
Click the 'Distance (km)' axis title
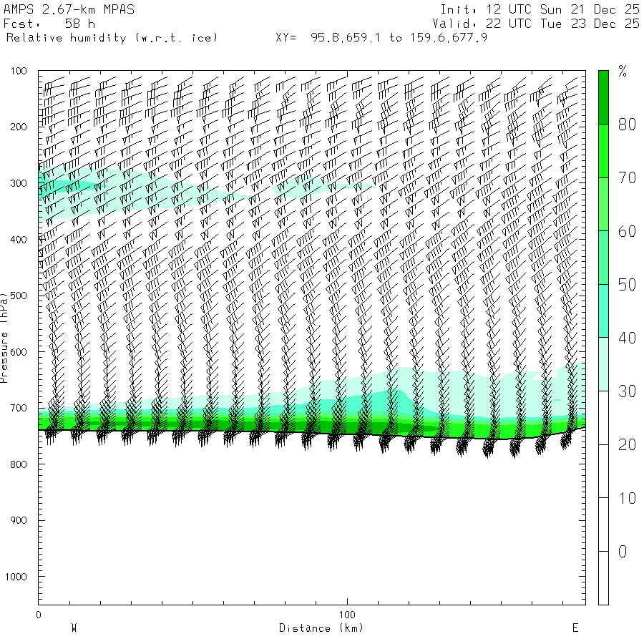[321, 628]
